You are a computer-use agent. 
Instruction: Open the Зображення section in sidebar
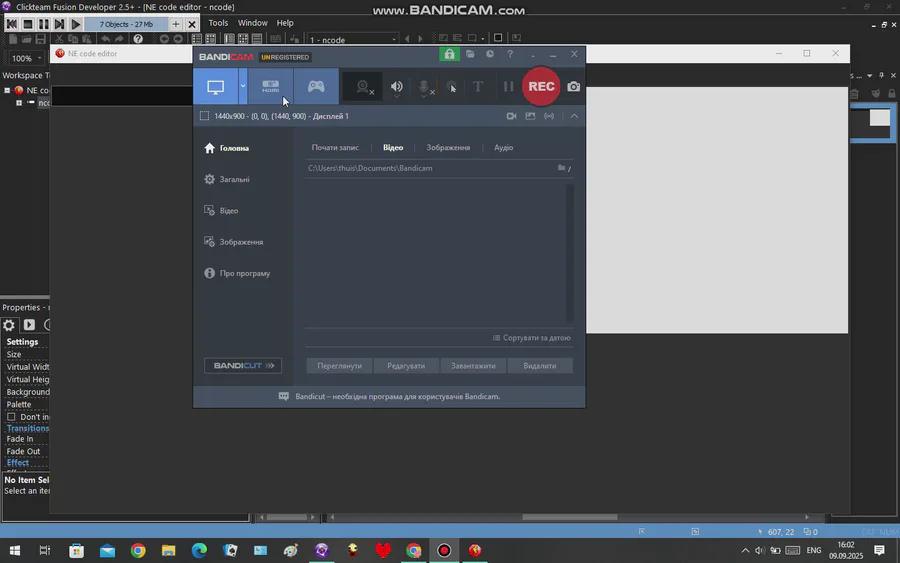point(234,242)
